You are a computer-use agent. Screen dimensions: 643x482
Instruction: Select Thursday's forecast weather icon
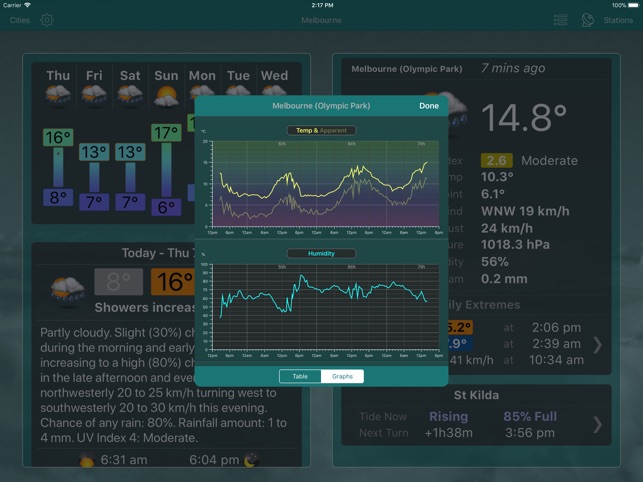[x=58, y=95]
